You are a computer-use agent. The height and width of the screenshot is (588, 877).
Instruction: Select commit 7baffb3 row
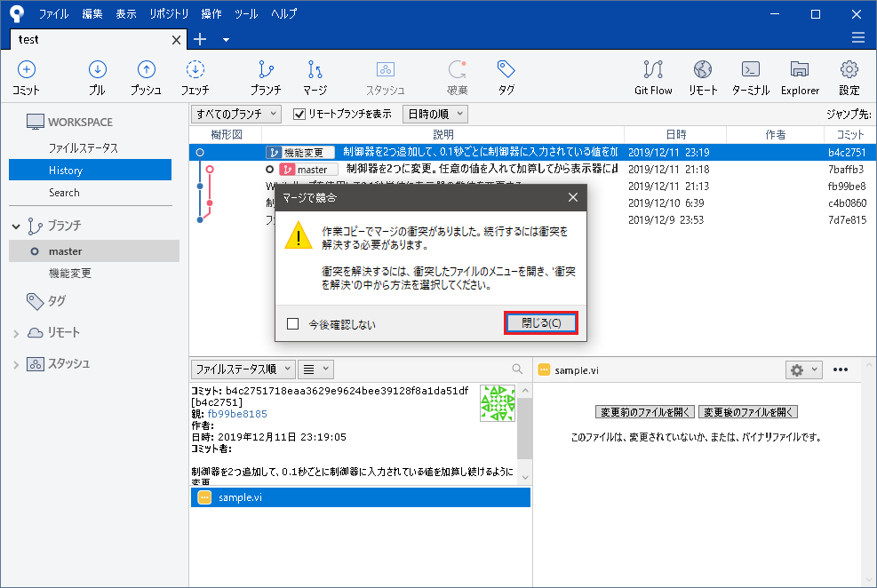[x=532, y=169]
